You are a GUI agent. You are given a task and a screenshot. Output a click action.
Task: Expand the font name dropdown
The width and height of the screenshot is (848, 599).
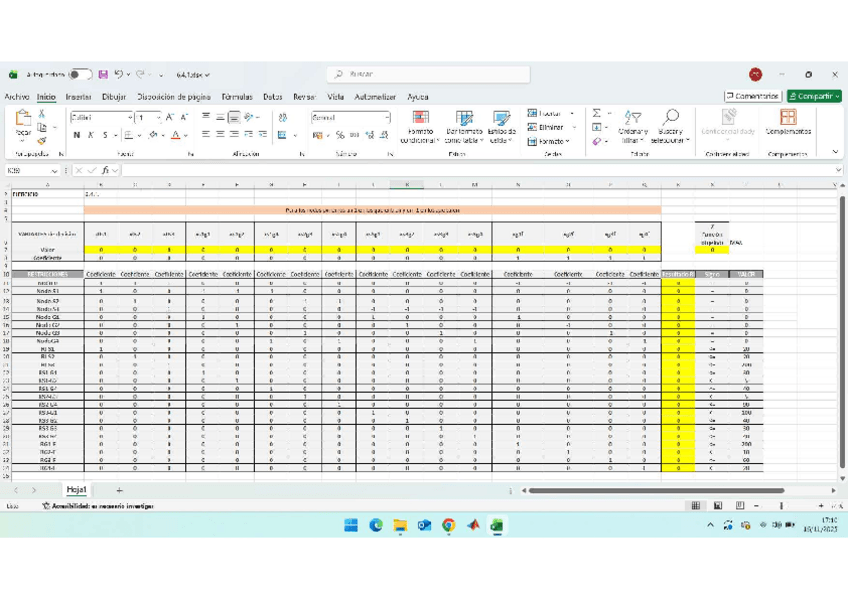129,118
